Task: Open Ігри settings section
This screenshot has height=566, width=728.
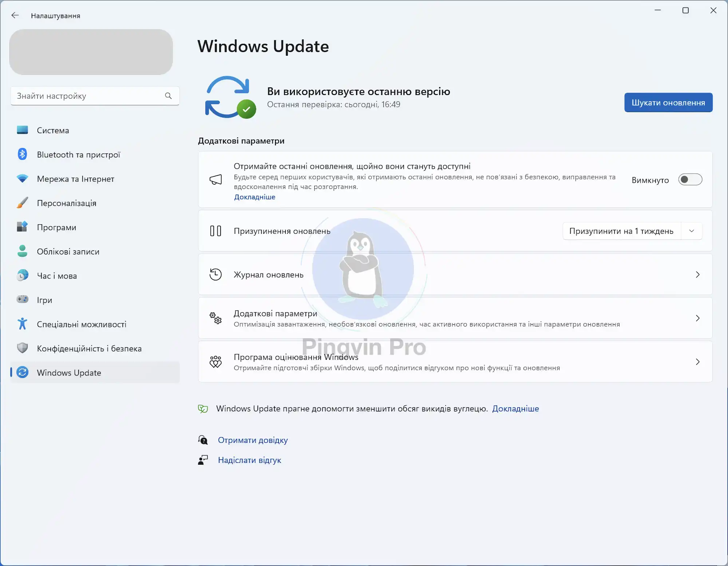Action: [95, 300]
